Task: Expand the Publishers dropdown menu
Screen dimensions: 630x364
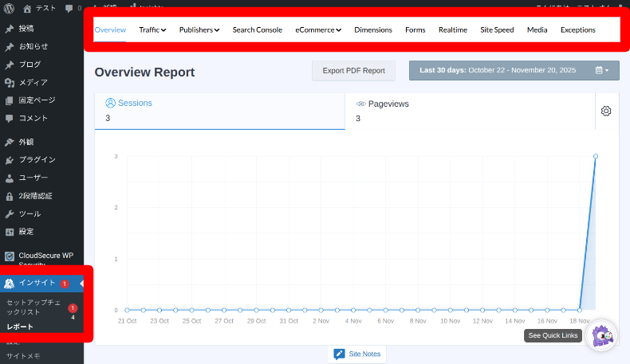Action: (x=199, y=30)
